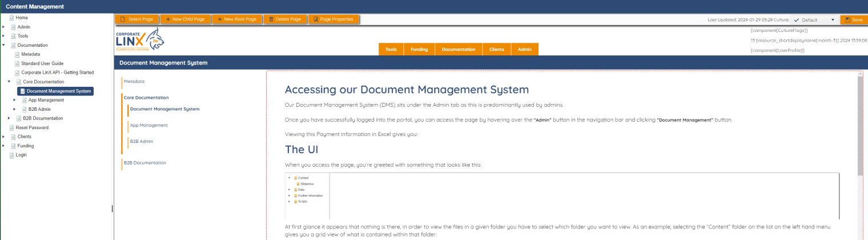868x240 pixels.
Task: Click the Select Page toolbar button
Action: (136, 19)
